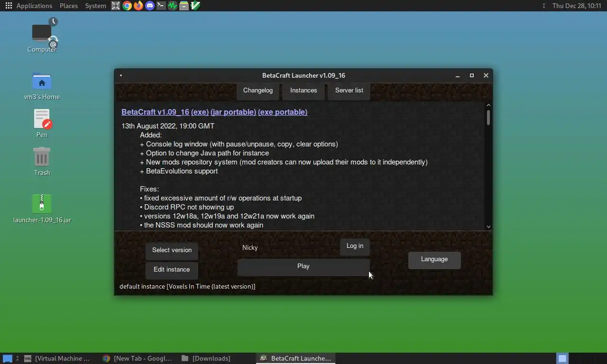The width and height of the screenshot is (607, 364).
Task: Launch Discord from top panel
Action: (x=150, y=6)
